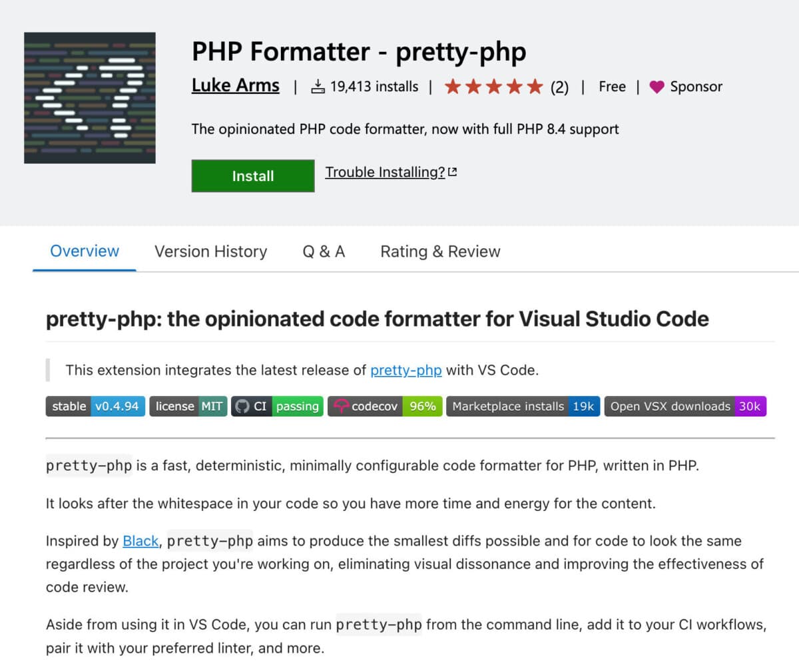The height and width of the screenshot is (672, 799).
Task: Open the Rating & Review tab
Action: [x=440, y=252]
